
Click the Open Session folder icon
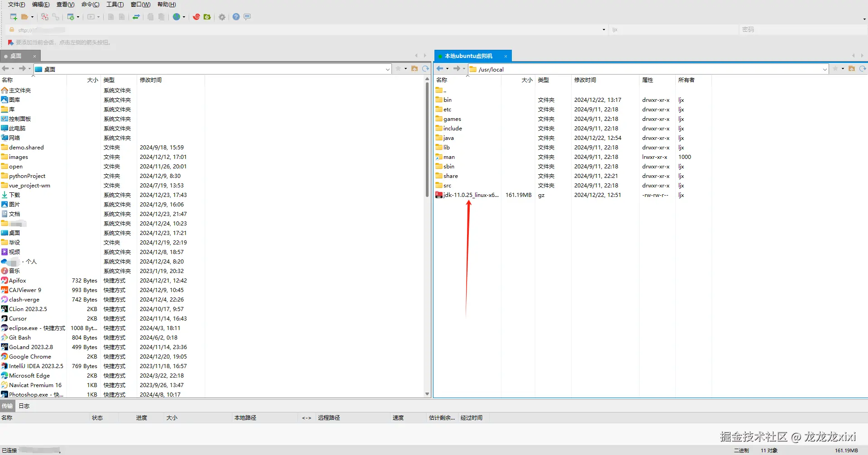(x=25, y=17)
